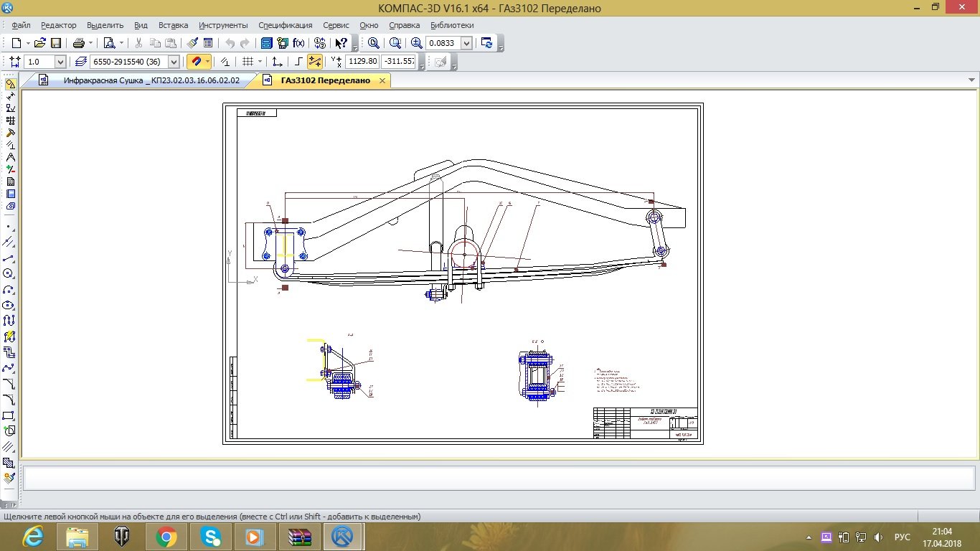Open the properties table icon
The image size is (980, 551).
coord(208,43)
